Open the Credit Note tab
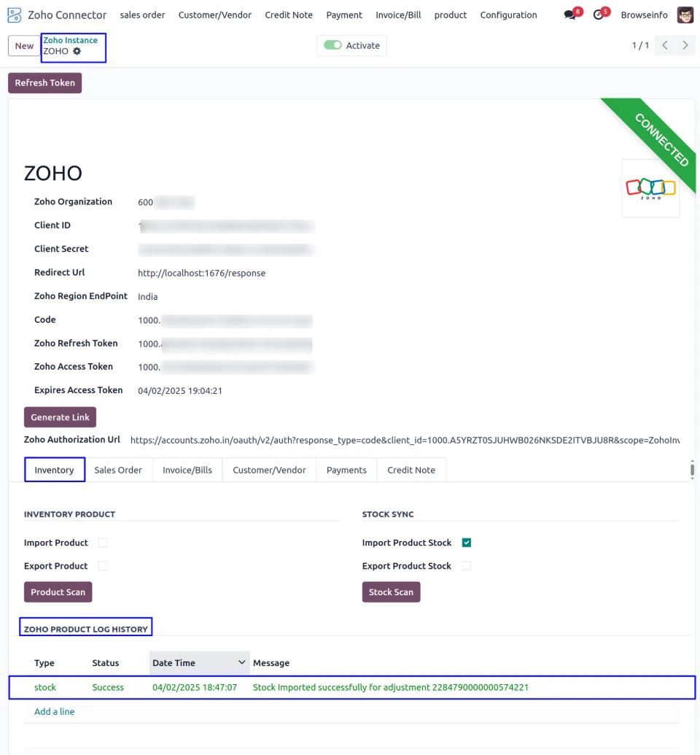Image resolution: width=700 pixels, height=755 pixels. (x=411, y=470)
